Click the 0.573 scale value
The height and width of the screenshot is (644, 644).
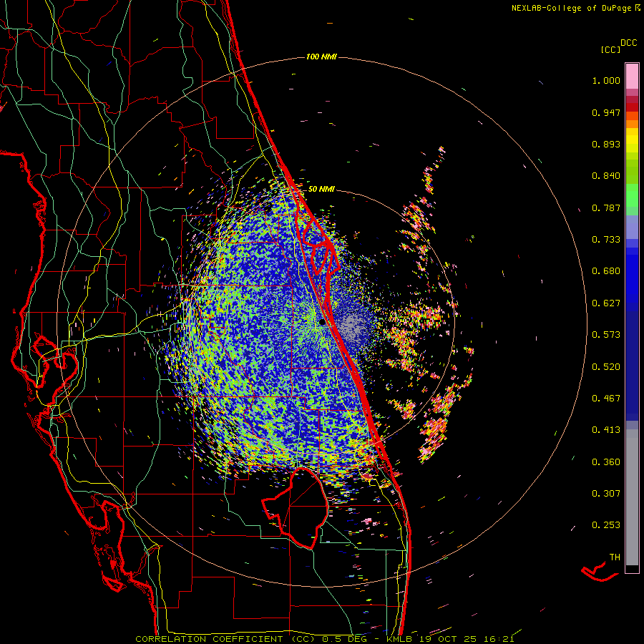606,335
